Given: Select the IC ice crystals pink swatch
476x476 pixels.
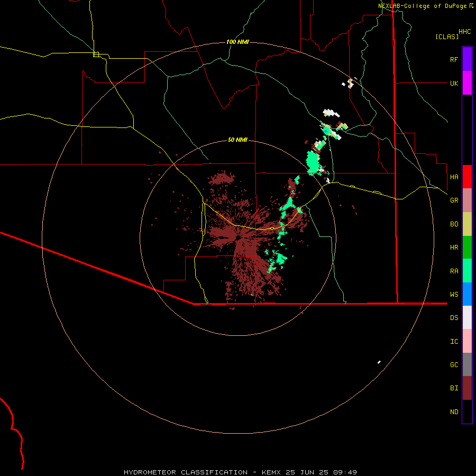Looking at the screenshot, I should (467, 341).
